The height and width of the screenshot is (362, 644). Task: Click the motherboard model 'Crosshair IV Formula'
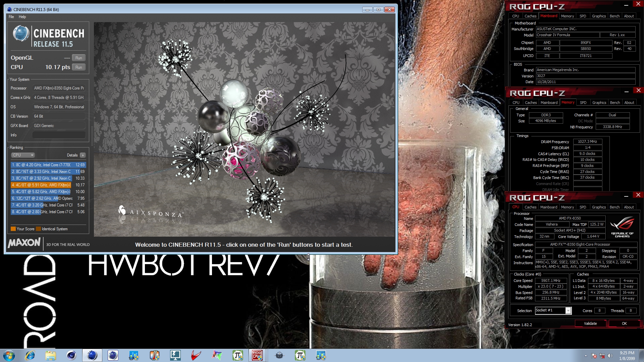click(x=568, y=35)
